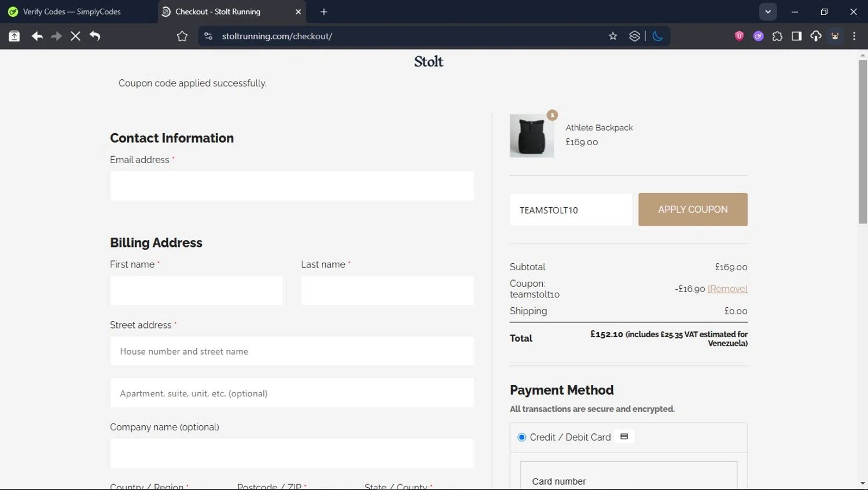
Task: Click the Apply Coupon button
Action: click(693, 209)
